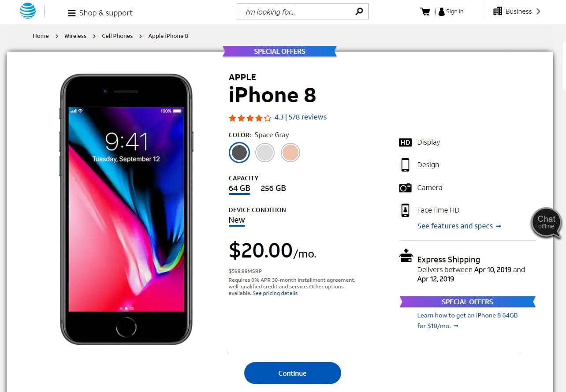566x392 pixels.
Task: Select the New device condition
Action: (x=237, y=220)
